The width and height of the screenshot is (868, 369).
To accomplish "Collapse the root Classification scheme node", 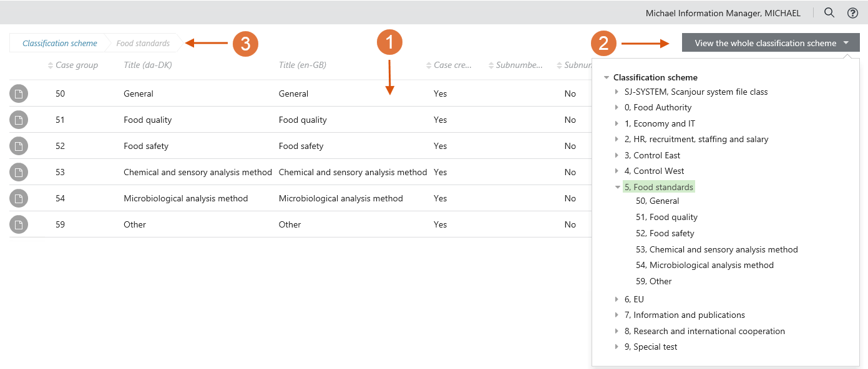I will tap(606, 78).
